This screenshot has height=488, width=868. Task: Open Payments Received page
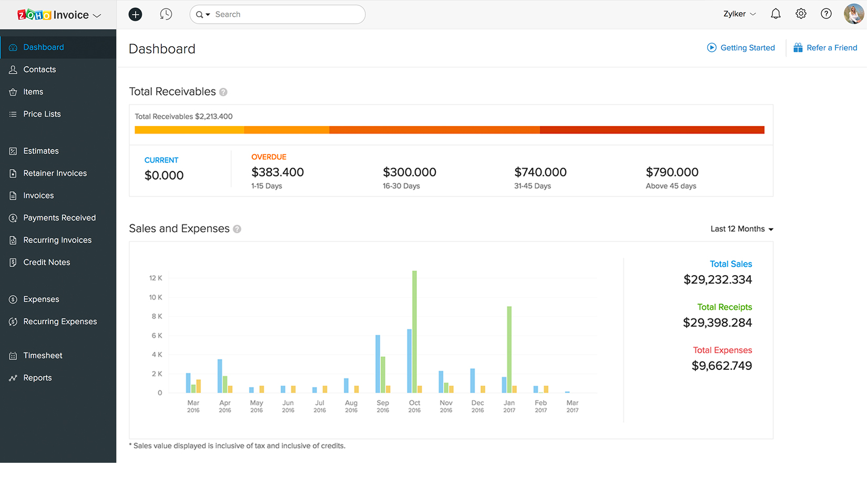tap(59, 218)
